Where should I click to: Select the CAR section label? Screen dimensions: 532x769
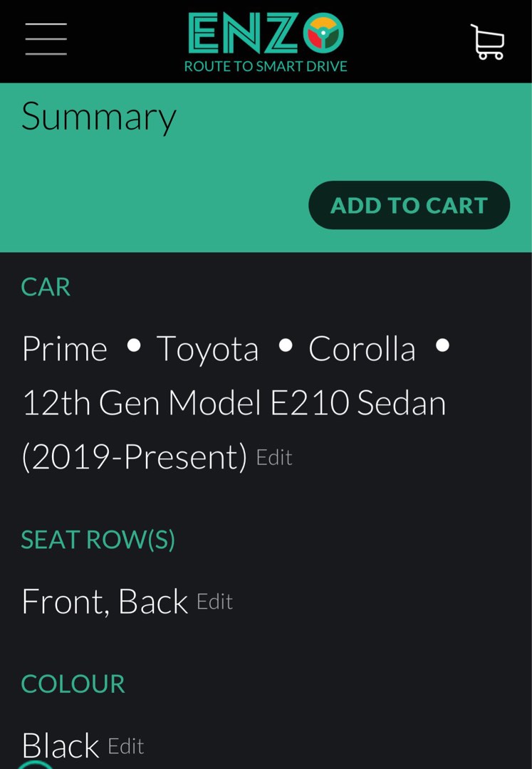click(x=46, y=287)
